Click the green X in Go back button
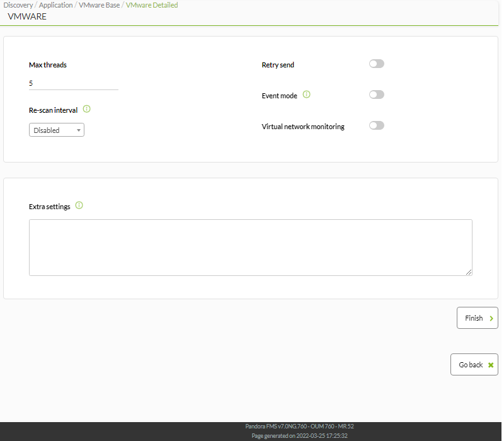 491,365
